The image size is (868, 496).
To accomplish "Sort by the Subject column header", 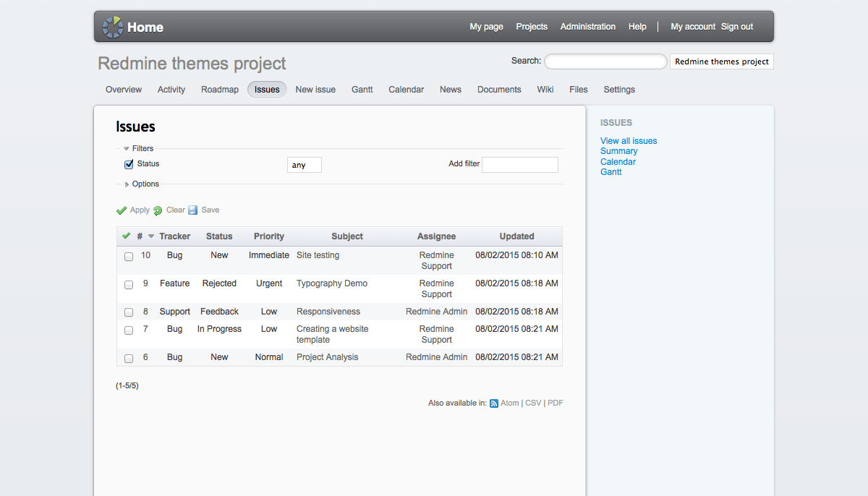I will 347,236.
